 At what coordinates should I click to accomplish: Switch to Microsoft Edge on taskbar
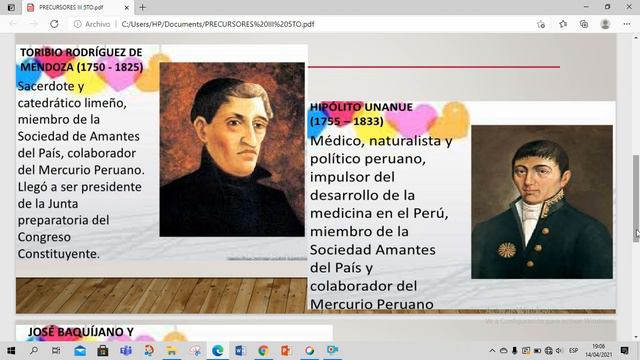tap(218, 350)
